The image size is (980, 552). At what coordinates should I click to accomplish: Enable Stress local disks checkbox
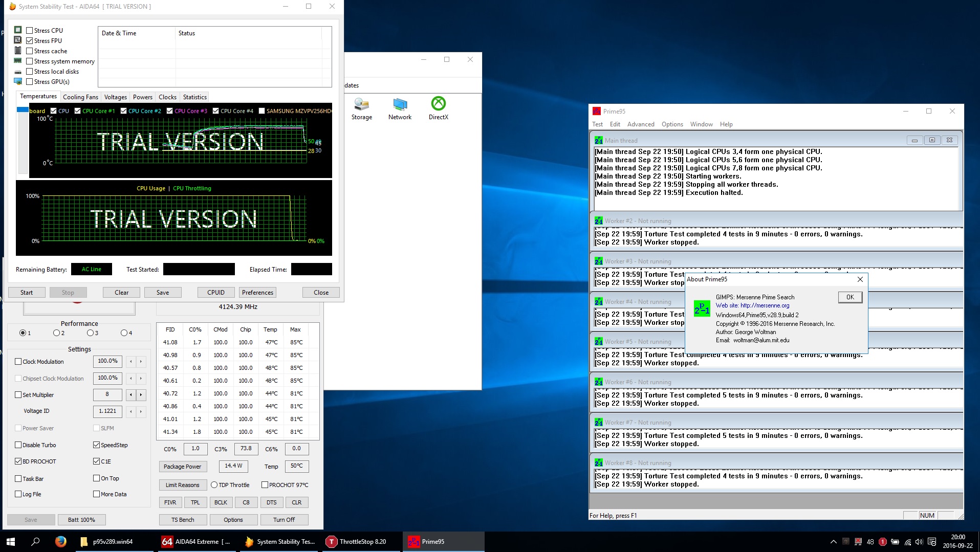(30, 72)
